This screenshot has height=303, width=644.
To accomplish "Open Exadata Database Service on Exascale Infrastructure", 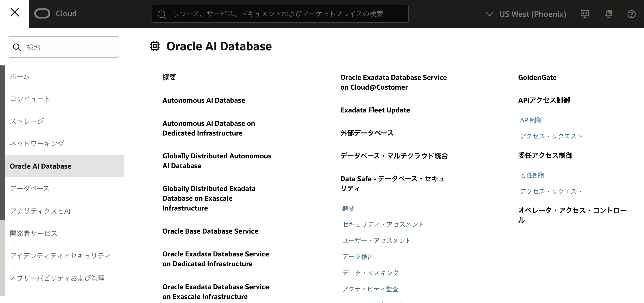I will [216, 291].
